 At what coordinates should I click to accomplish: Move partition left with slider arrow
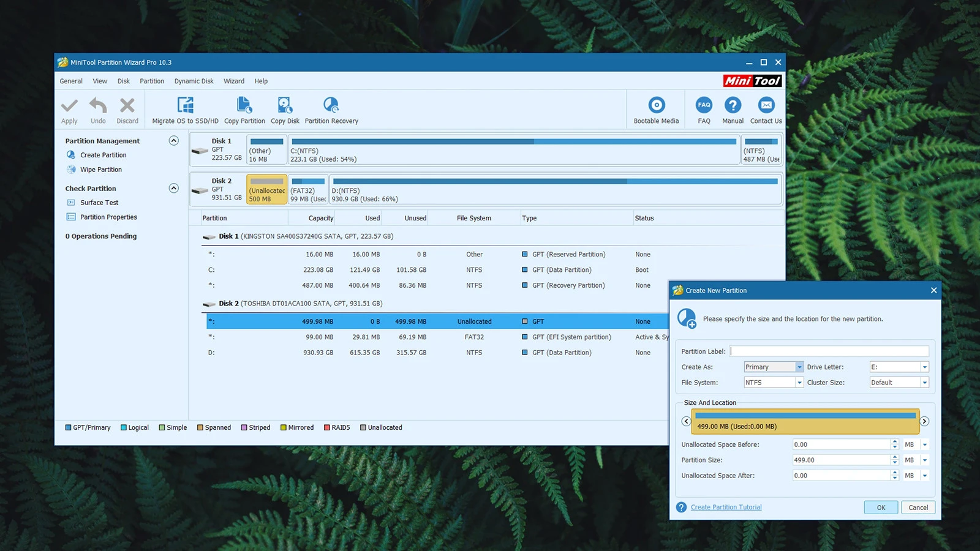click(686, 421)
